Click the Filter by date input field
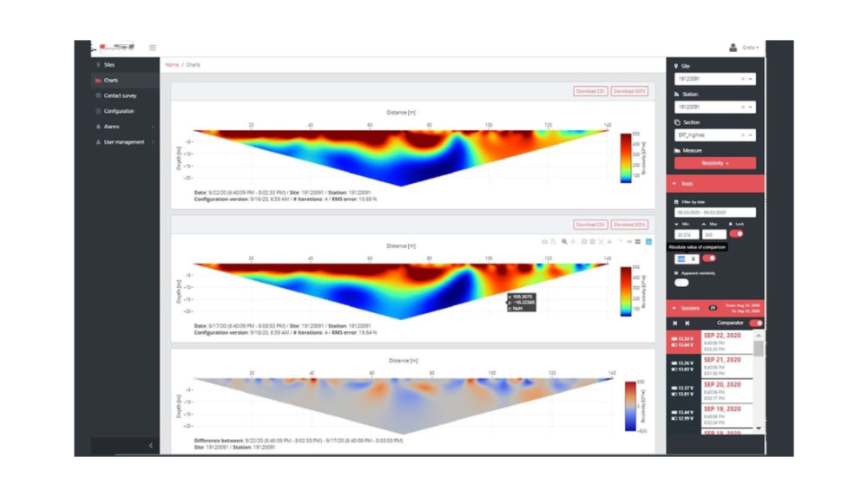This screenshot has width=868, height=497. (714, 213)
